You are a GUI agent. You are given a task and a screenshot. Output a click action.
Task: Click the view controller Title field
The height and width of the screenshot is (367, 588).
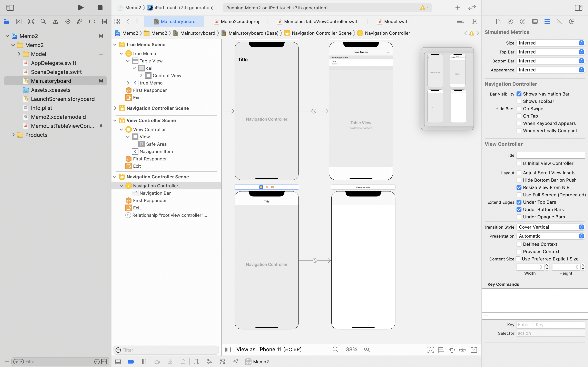pyautogui.click(x=550, y=155)
